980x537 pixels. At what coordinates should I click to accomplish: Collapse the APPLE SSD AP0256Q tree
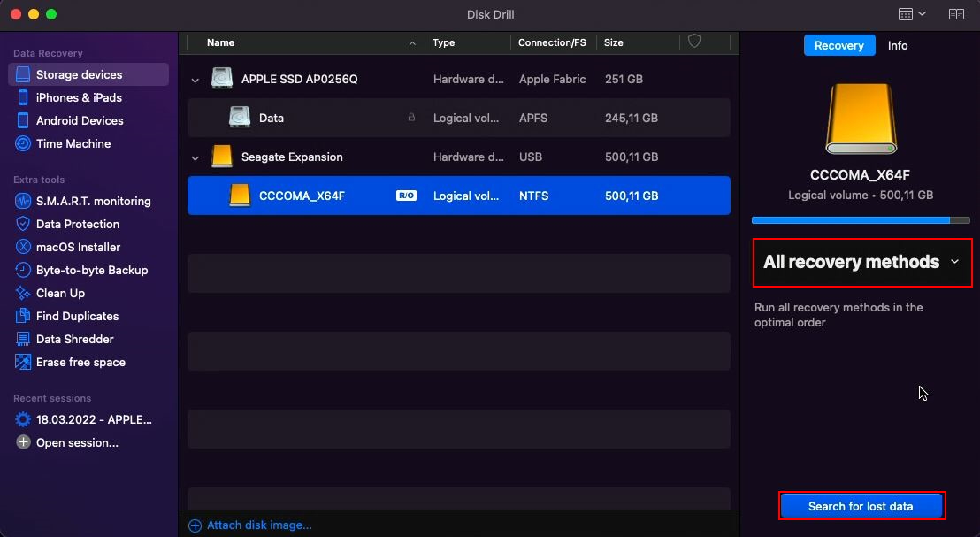195,80
